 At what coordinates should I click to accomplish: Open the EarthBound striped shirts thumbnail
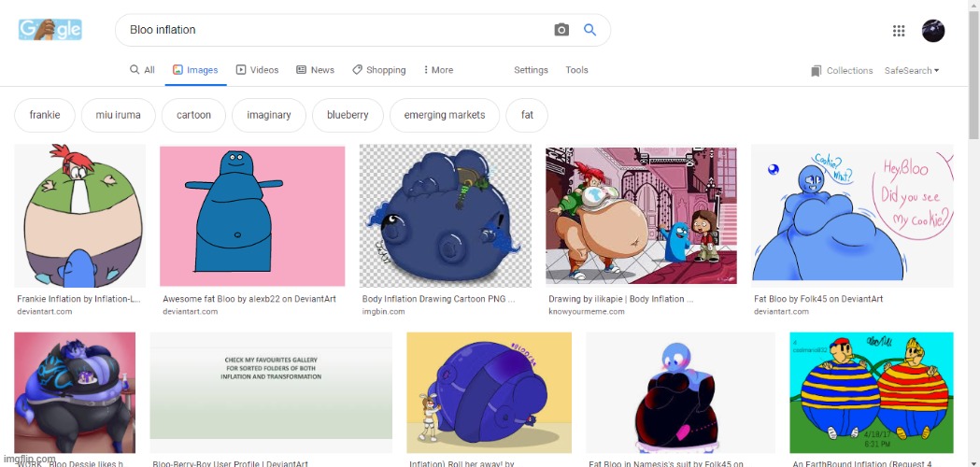[x=872, y=392]
